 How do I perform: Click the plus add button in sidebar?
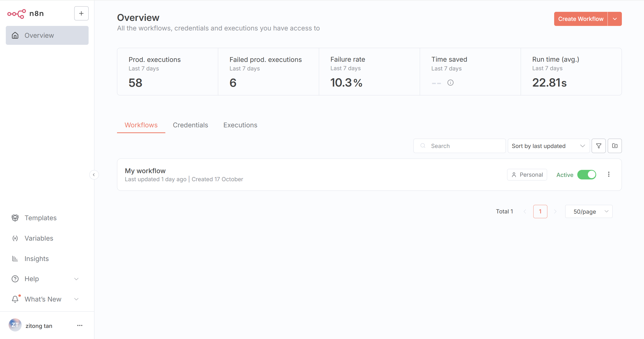[81, 13]
